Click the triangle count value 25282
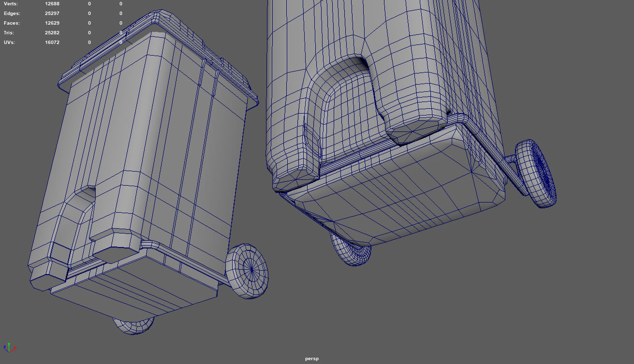The height and width of the screenshot is (364, 634). tap(52, 33)
